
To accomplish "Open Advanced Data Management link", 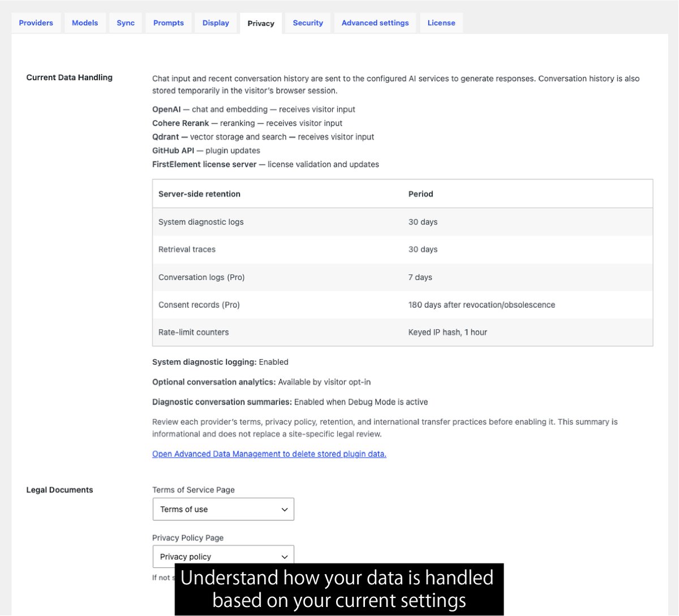I will point(269,454).
